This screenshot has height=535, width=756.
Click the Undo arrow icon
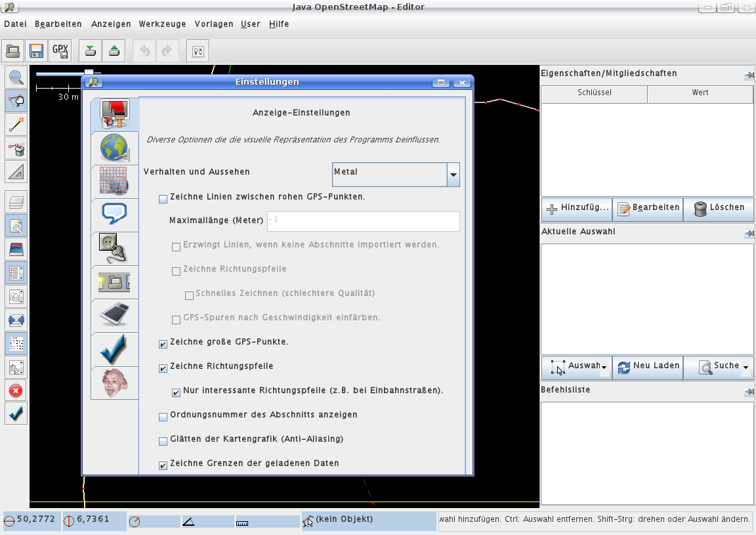pyautogui.click(x=144, y=51)
